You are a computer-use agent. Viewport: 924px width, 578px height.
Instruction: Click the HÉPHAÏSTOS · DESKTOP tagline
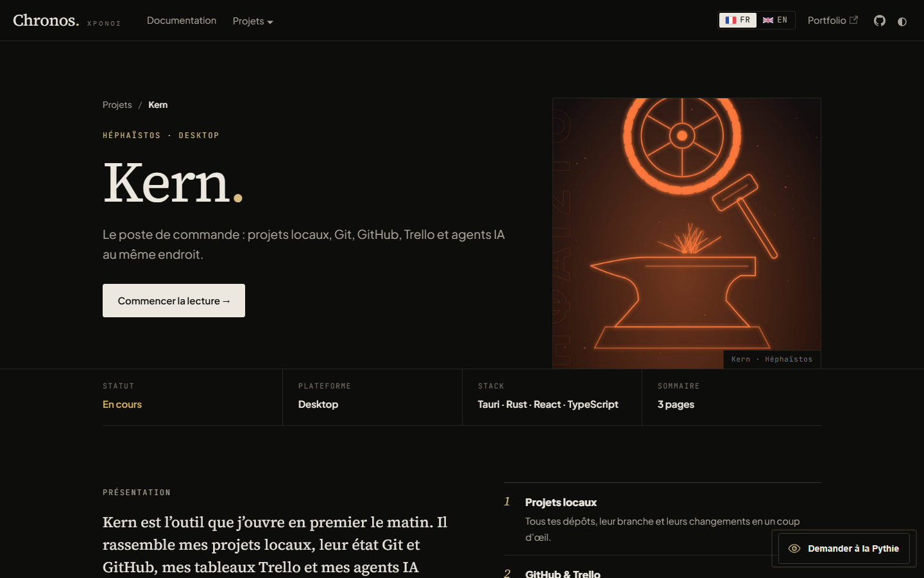[x=161, y=136]
